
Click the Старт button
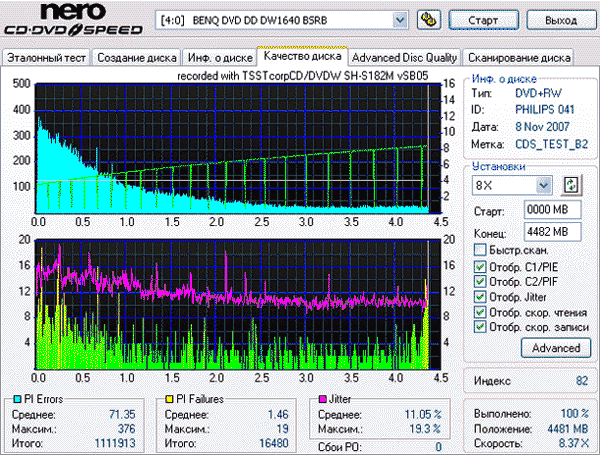pos(483,20)
